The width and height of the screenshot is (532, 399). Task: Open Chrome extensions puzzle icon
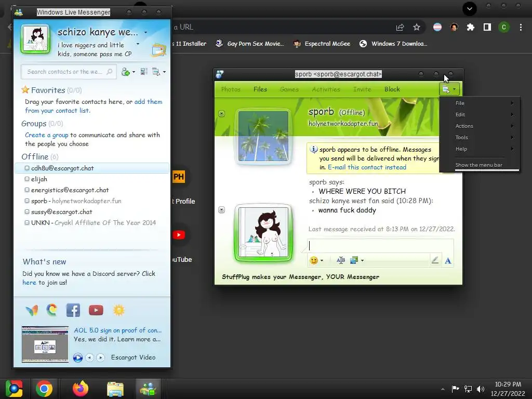471,27
